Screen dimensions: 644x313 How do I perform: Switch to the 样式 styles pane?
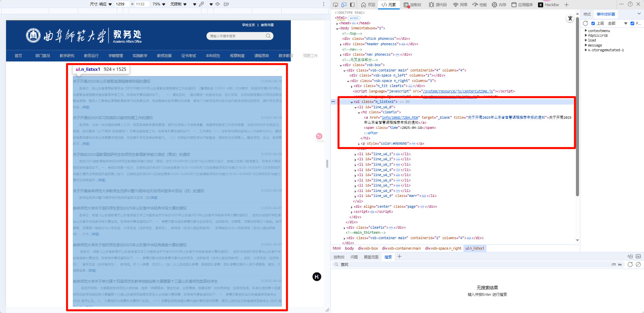pyautogui.click(x=587, y=14)
